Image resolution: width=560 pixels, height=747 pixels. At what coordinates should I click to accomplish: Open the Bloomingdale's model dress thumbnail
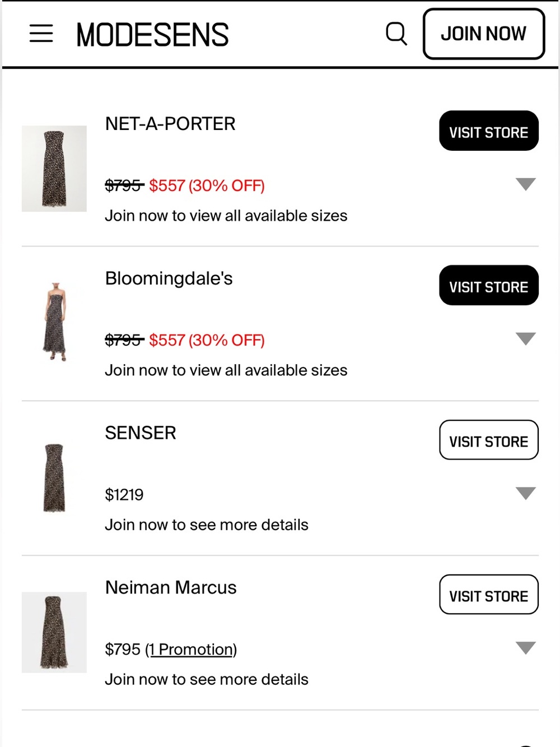click(54, 322)
